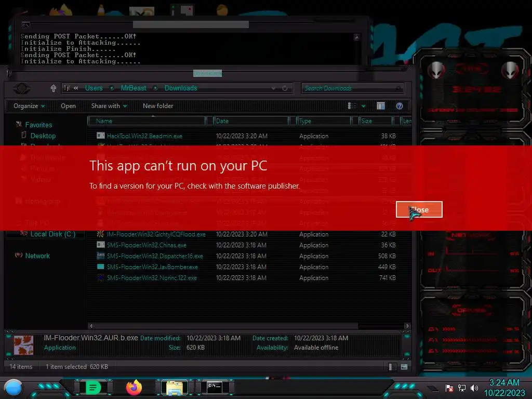The width and height of the screenshot is (532, 399).
Task: Select SMS-Flooder.Win32.Chinas.exe file
Action: [x=147, y=245]
